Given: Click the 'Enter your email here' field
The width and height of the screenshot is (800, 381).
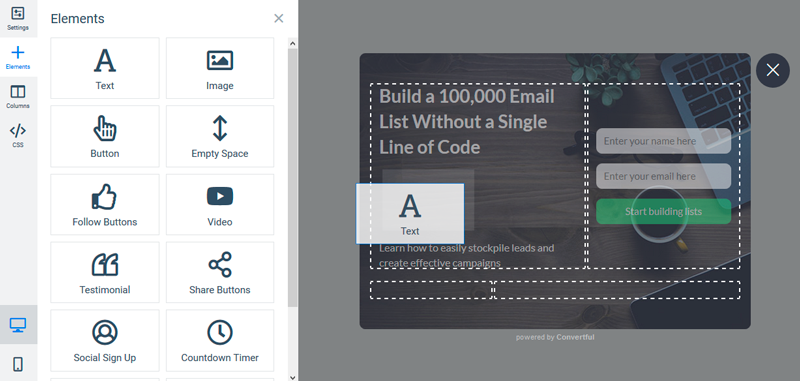Looking at the screenshot, I should point(663,176).
